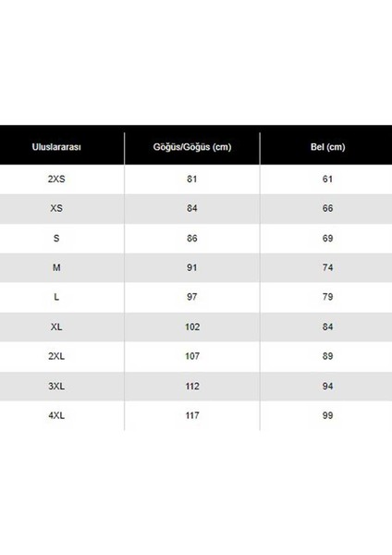The width and height of the screenshot is (392, 555).
Task: Click waist value 89 in 2XL row
Action: pos(327,356)
